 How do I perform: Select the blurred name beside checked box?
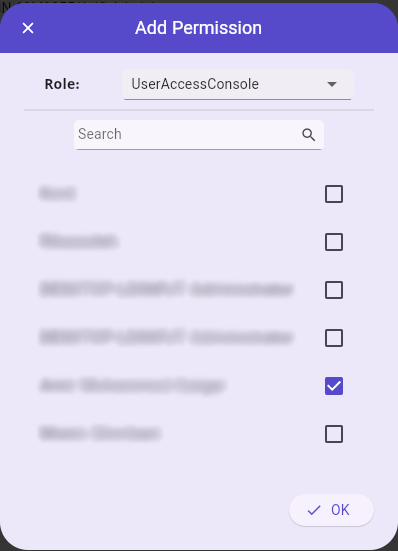132,385
